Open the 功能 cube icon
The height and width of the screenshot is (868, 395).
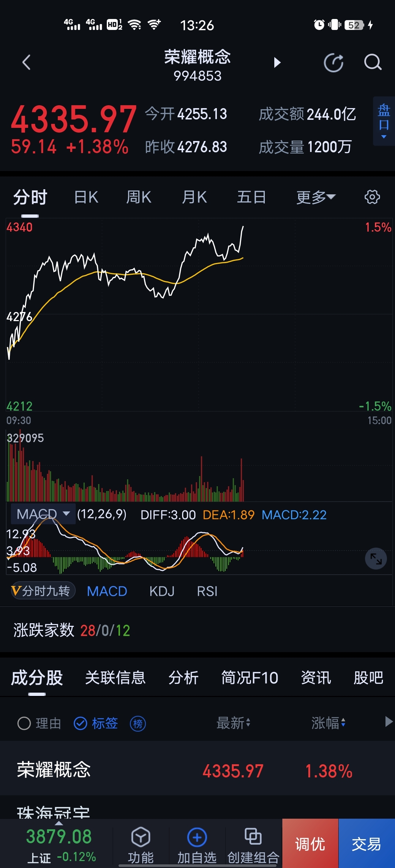141,837
